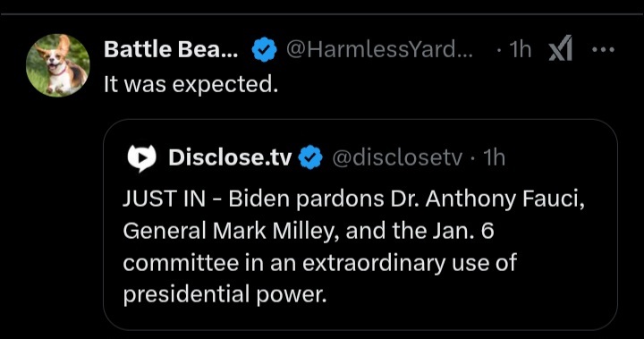
Task: Open the Grok explain-post icon
Action: (561, 48)
